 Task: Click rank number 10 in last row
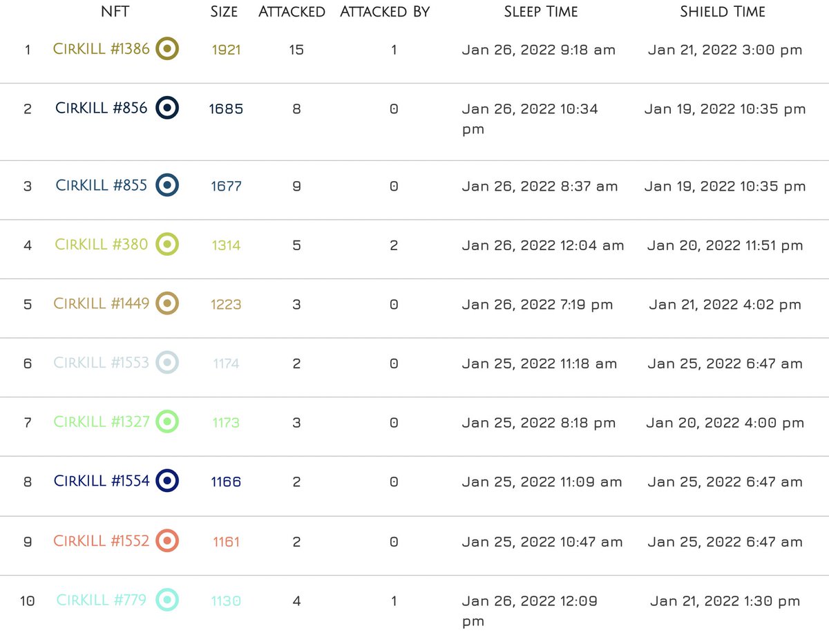coord(28,601)
